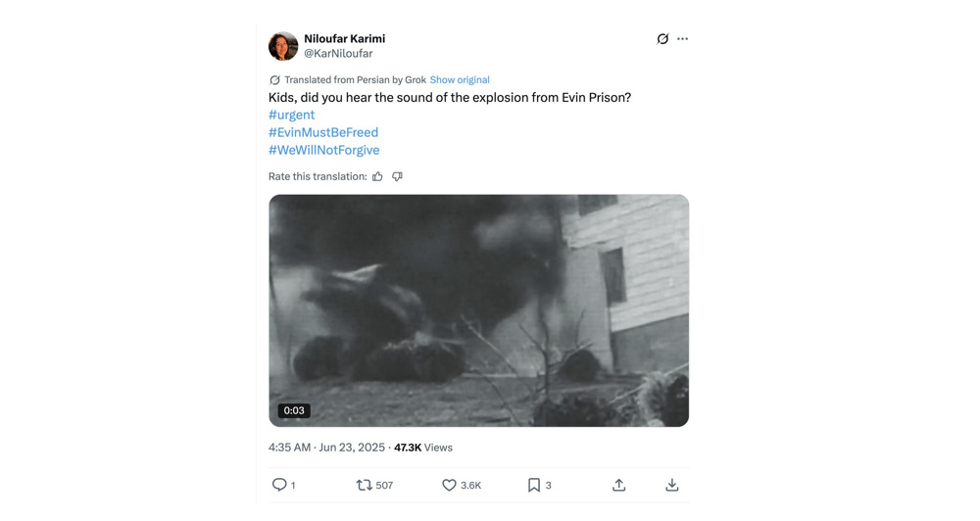Open the @KarNiloufar handle link
This screenshot has height=521, width=980.
[x=338, y=54]
